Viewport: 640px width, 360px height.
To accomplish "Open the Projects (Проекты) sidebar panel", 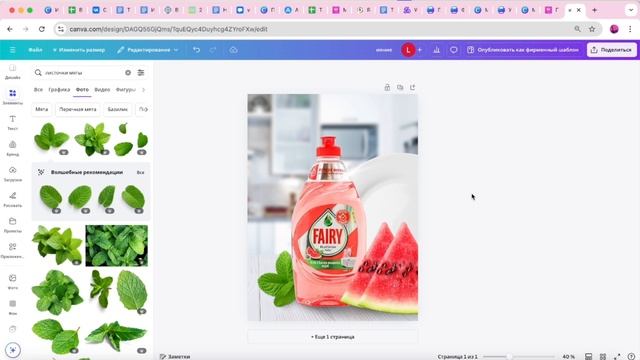I will 13,225.
